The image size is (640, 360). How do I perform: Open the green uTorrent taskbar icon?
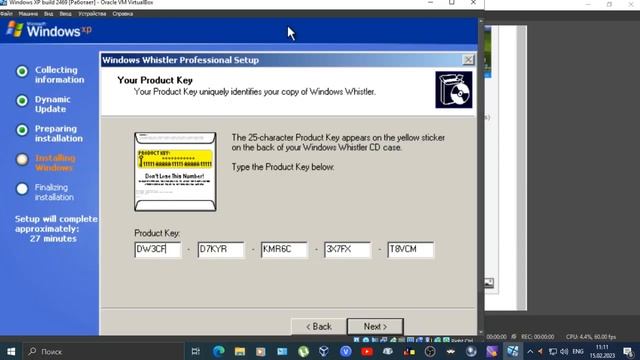(303, 351)
